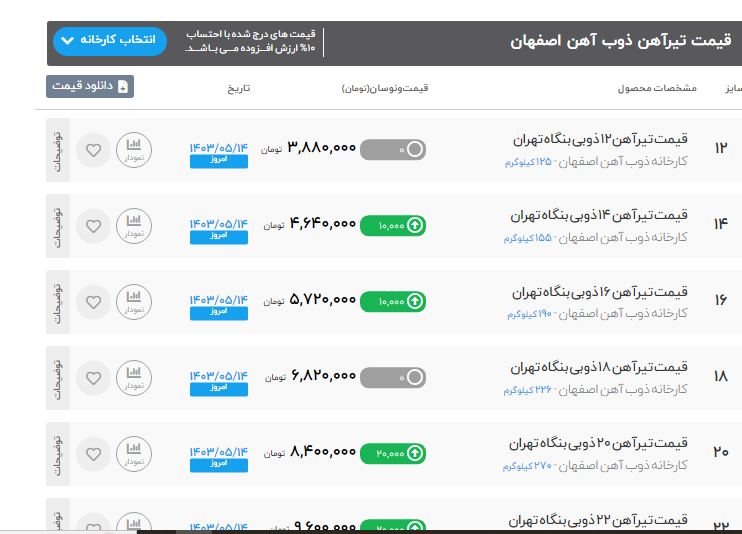Click green 10,000 price change badge for size 14
The width and height of the screenshot is (742, 534).
[x=392, y=226]
